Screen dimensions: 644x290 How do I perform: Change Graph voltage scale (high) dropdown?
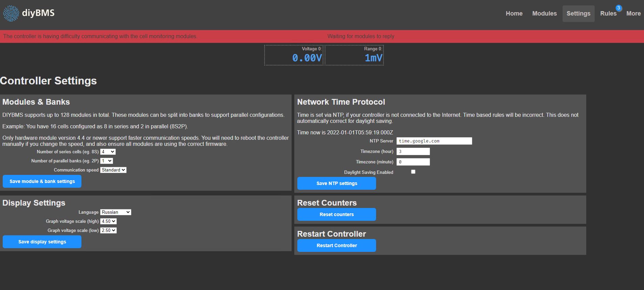[x=108, y=221]
